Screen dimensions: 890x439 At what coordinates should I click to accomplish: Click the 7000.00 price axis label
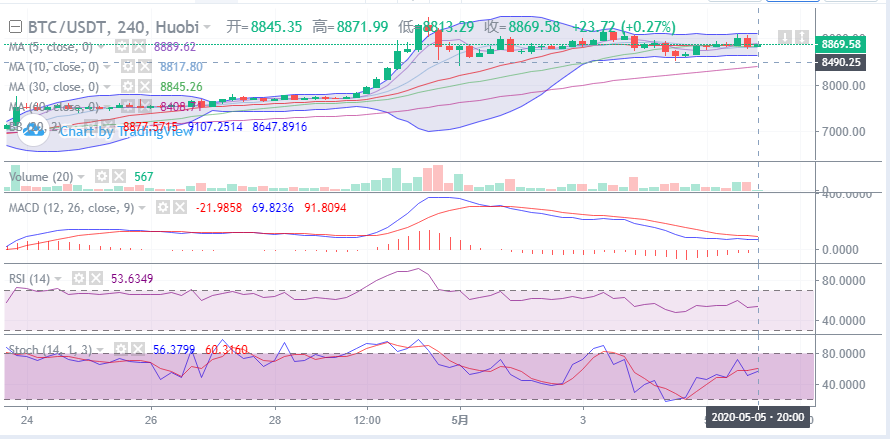click(842, 131)
